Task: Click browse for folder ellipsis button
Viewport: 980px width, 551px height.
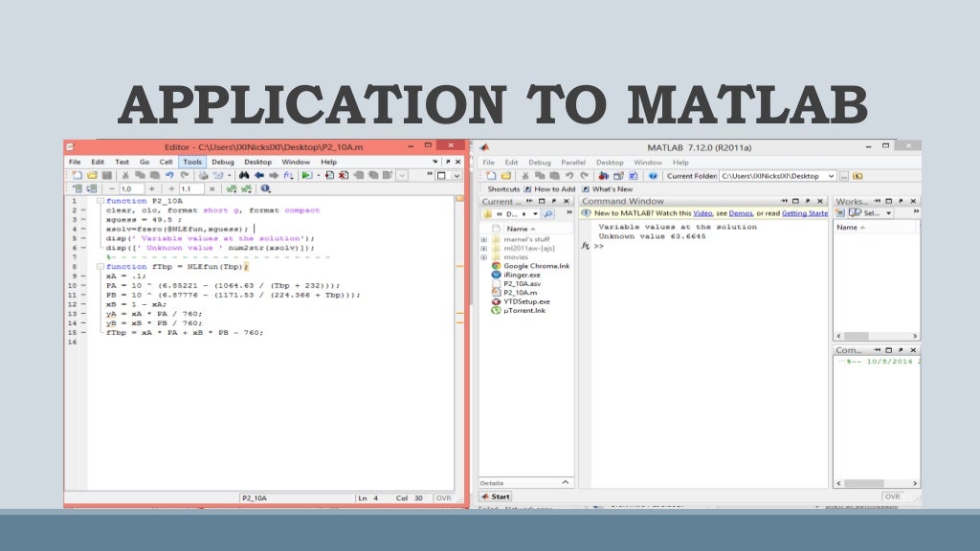Action: [x=844, y=176]
